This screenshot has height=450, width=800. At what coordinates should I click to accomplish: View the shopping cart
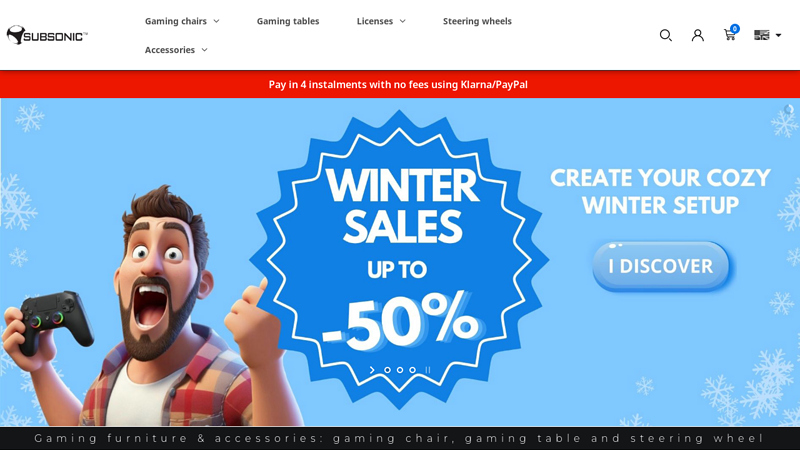tap(730, 35)
